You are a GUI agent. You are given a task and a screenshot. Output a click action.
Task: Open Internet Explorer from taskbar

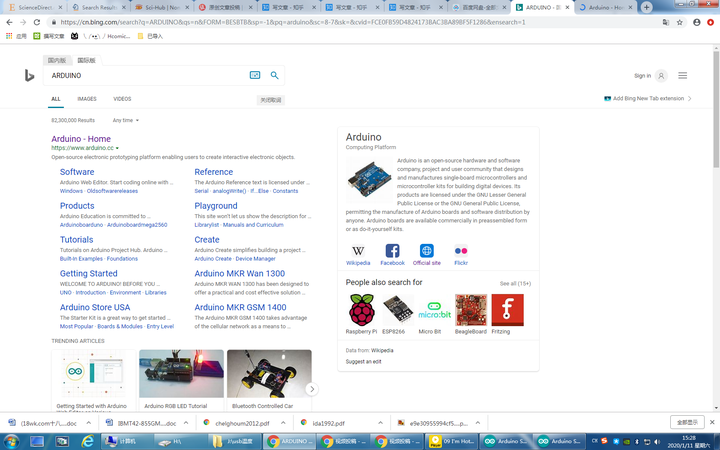(87, 441)
